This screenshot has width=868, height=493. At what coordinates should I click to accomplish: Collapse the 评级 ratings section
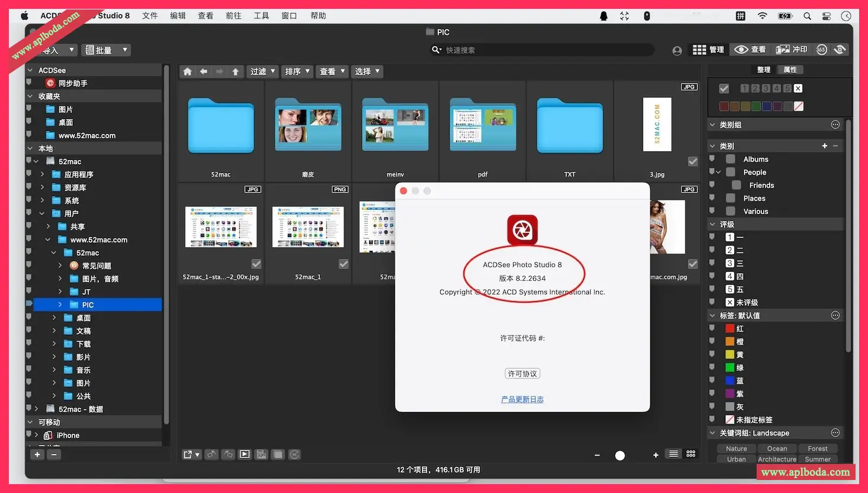point(712,224)
